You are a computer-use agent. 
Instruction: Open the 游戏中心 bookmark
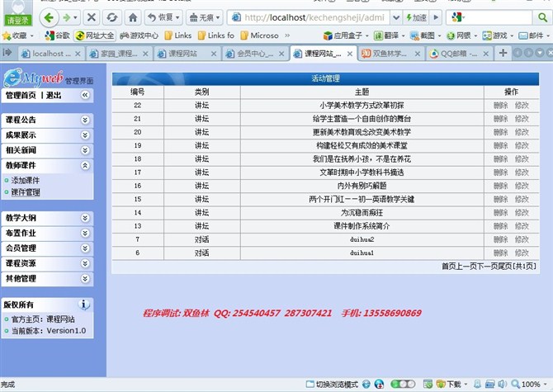(139, 35)
